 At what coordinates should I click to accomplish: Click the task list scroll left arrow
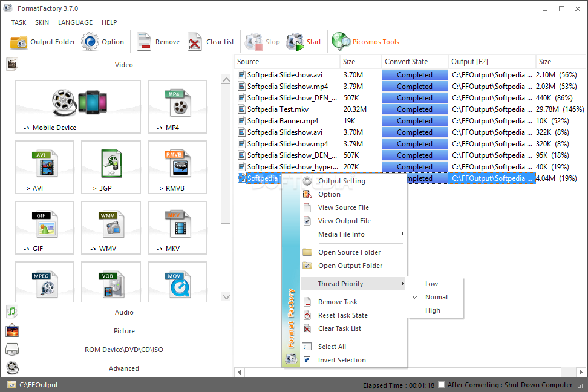point(240,373)
